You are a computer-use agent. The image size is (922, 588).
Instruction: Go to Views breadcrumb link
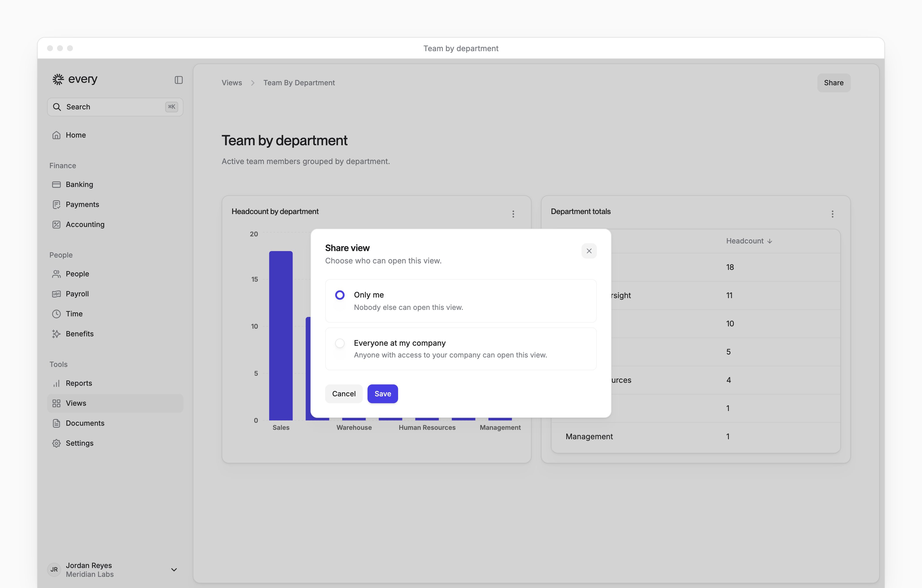pos(232,83)
